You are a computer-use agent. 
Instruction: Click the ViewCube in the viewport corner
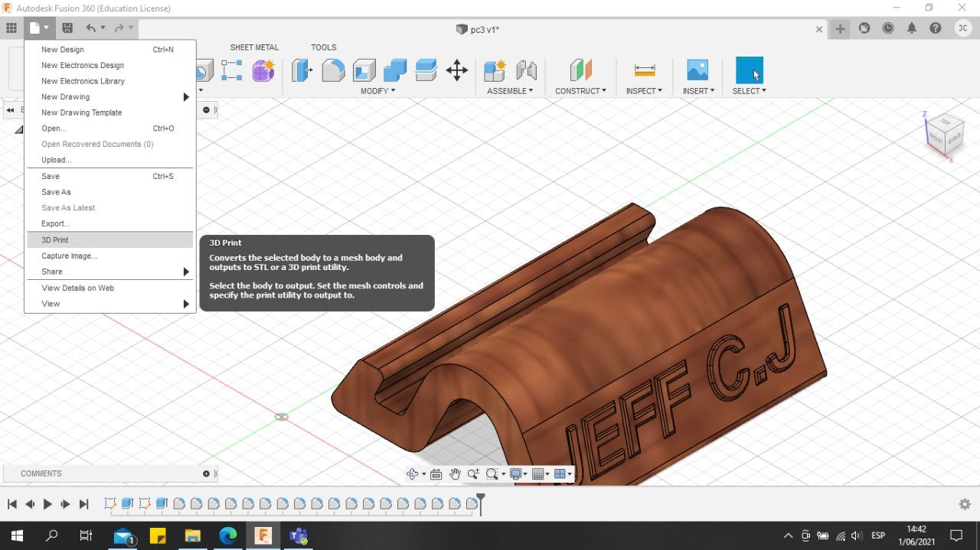coord(946,136)
